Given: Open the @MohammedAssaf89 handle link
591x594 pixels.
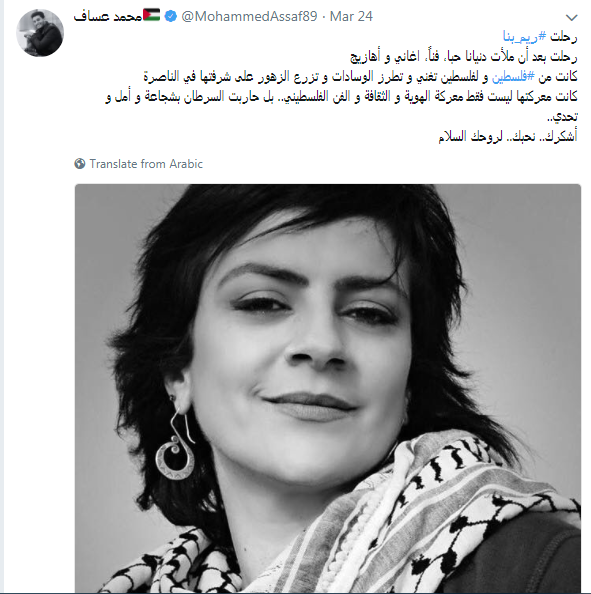Looking at the screenshot, I should [x=249, y=16].
